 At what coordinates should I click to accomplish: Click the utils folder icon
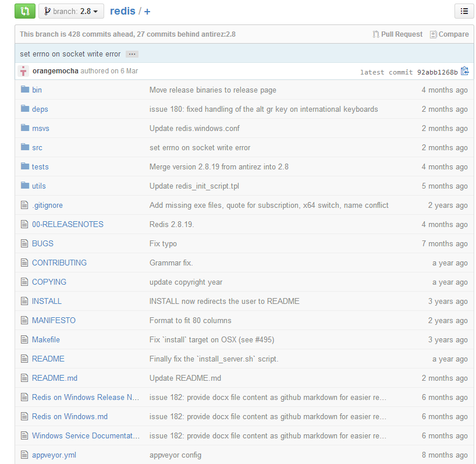pos(25,185)
